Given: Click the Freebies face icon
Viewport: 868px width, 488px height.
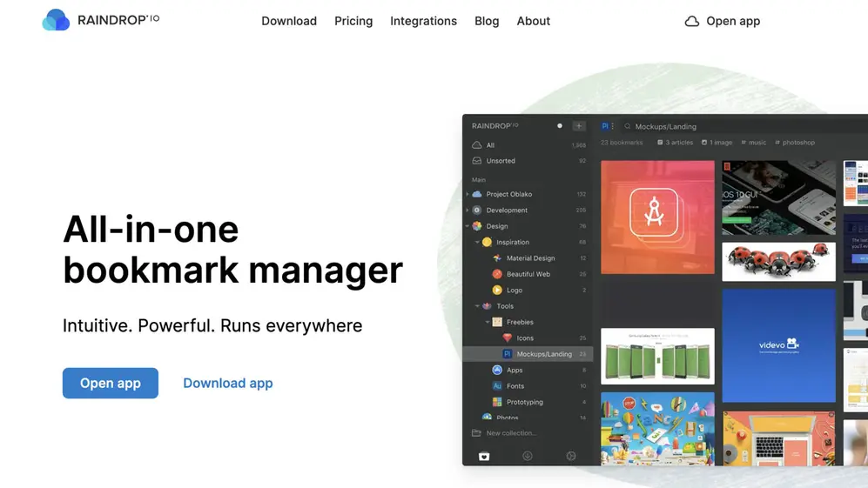Looking at the screenshot, I should click(x=497, y=322).
